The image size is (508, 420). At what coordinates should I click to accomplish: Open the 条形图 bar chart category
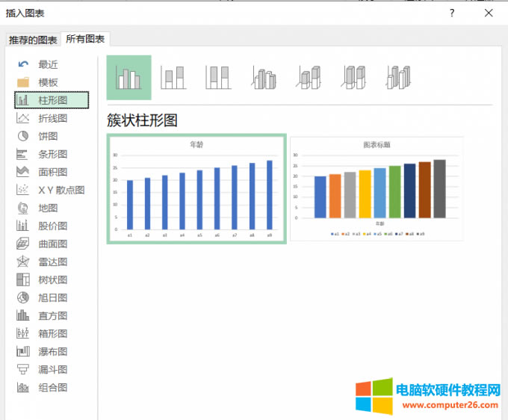click(x=52, y=154)
